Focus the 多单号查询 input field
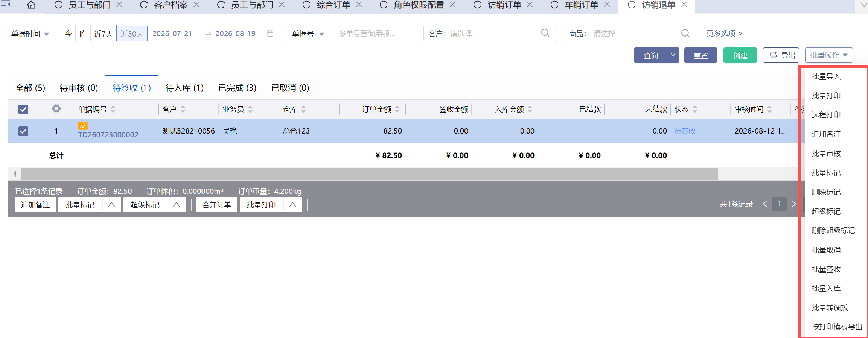The height and width of the screenshot is (338, 868). [x=374, y=33]
